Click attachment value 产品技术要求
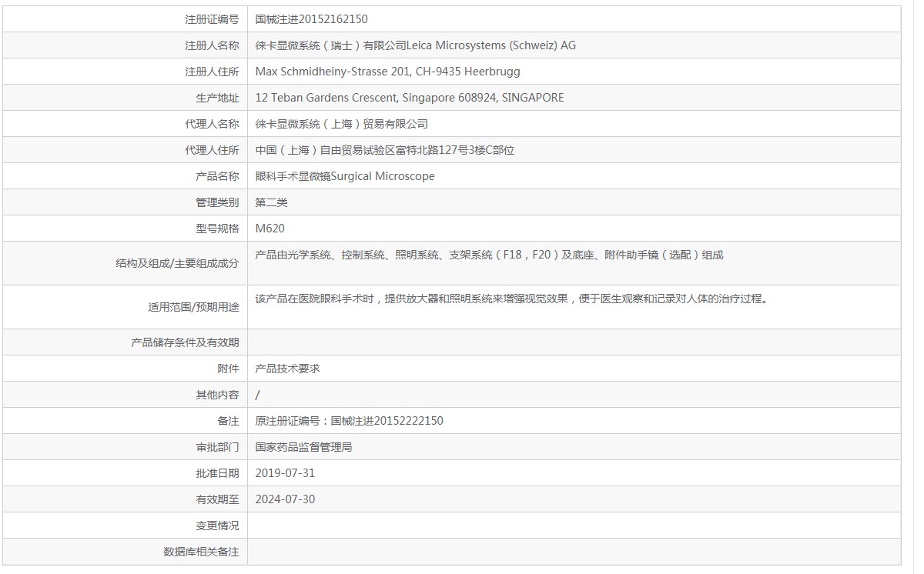924x574 pixels. [x=287, y=369]
